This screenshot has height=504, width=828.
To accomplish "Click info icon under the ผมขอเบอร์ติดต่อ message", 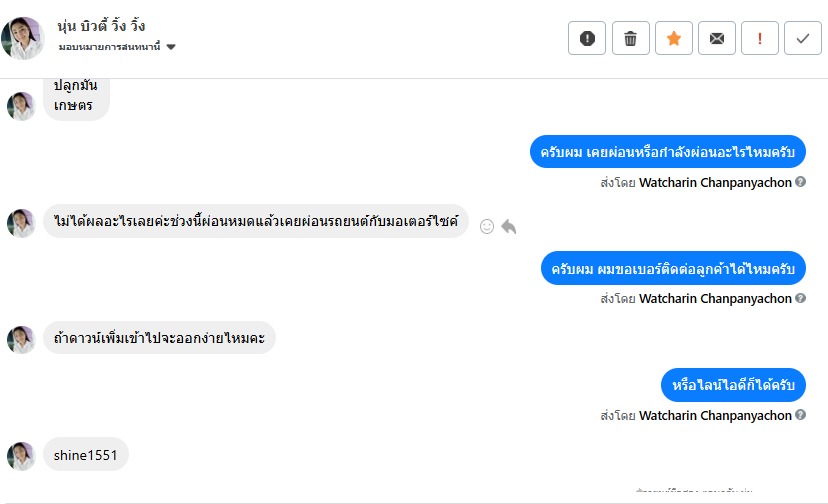I will pos(800,299).
